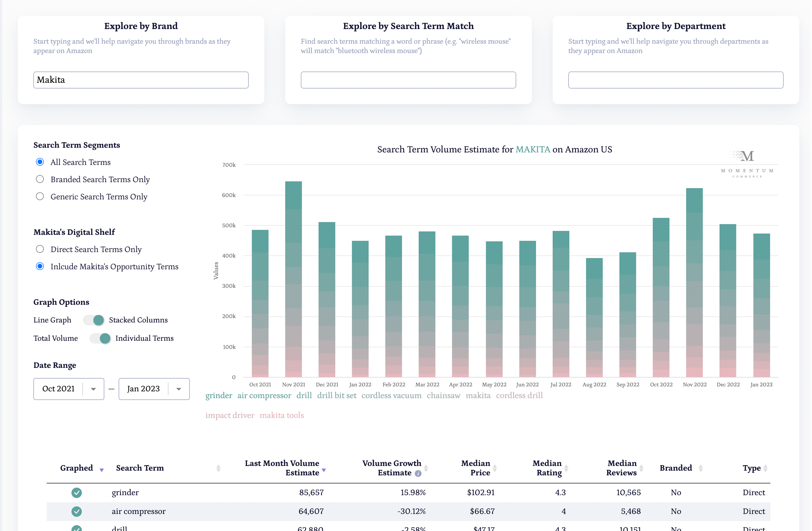Click the 10,565 median reviews value
Viewport: 812px width, 531px height.
pos(628,492)
